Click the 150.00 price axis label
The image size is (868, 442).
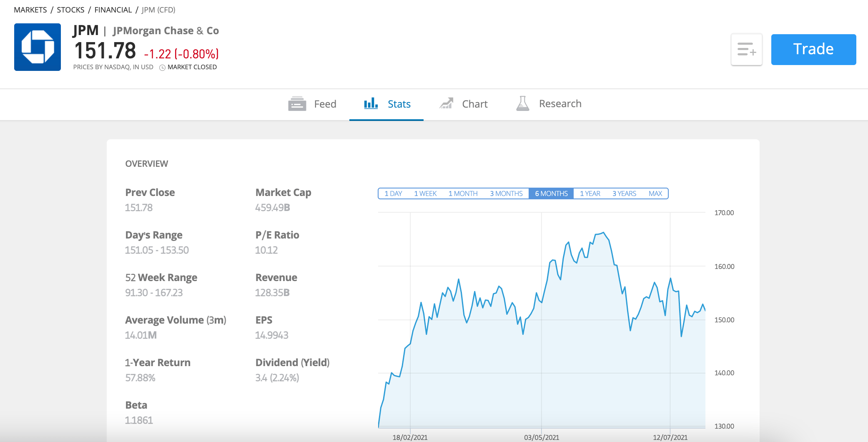724,320
